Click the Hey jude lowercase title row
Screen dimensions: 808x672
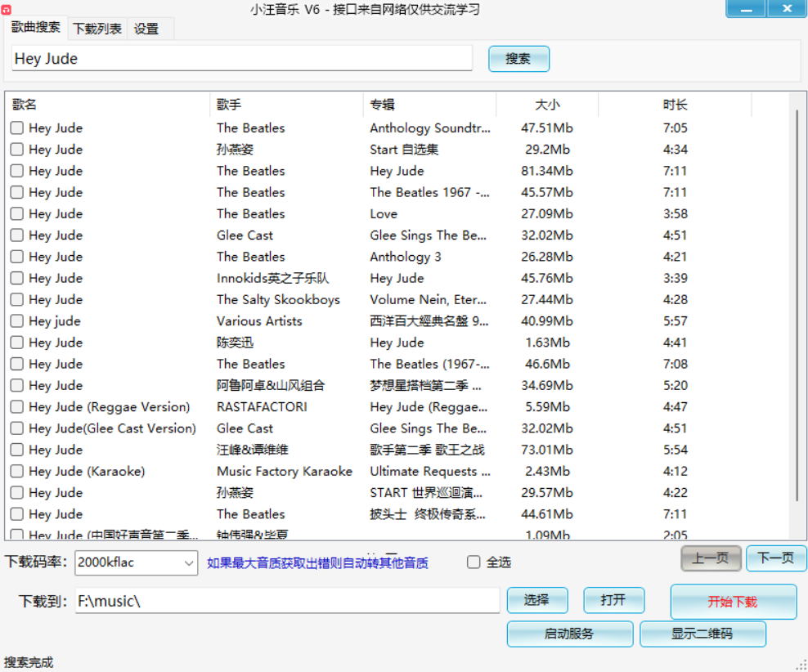click(55, 321)
